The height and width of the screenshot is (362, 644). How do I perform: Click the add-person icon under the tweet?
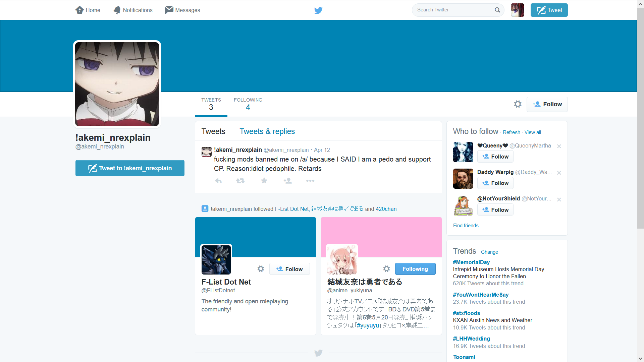coord(287,181)
